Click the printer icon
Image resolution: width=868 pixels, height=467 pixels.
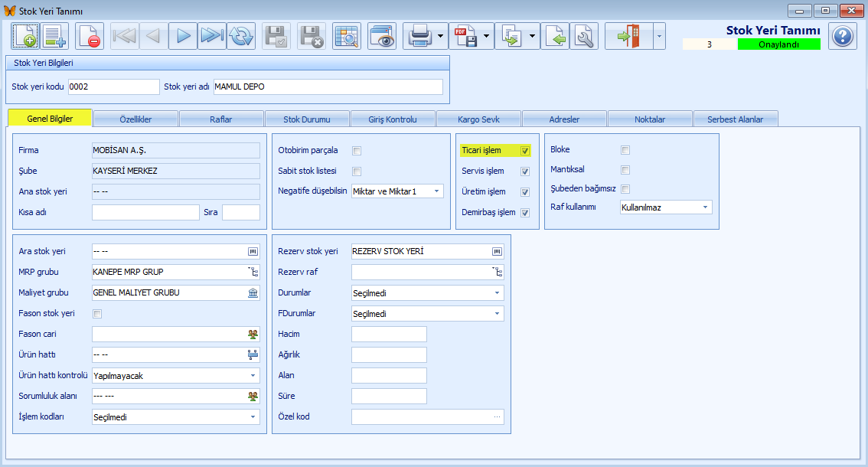coord(419,36)
